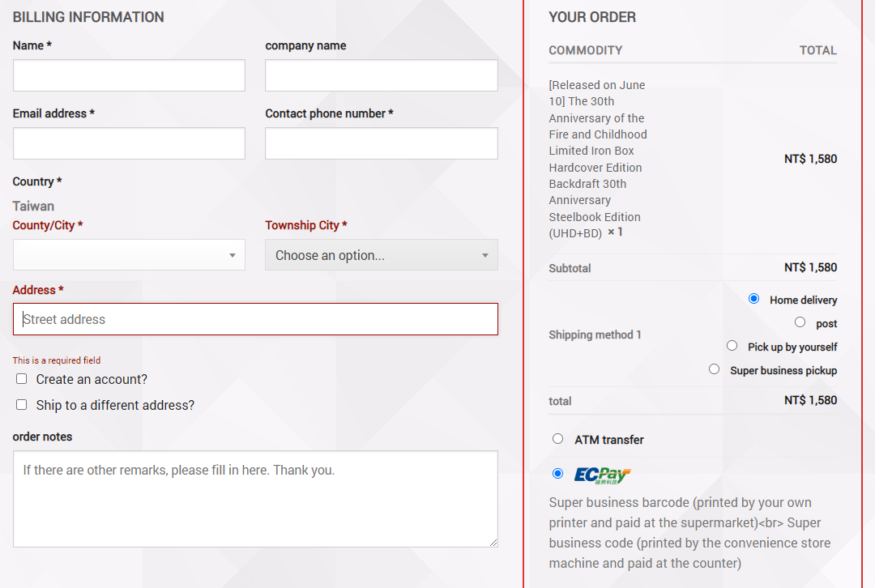Image resolution: width=875 pixels, height=588 pixels.
Task: Click the County/City dropdown arrow
Action: [x=233, y=255]
